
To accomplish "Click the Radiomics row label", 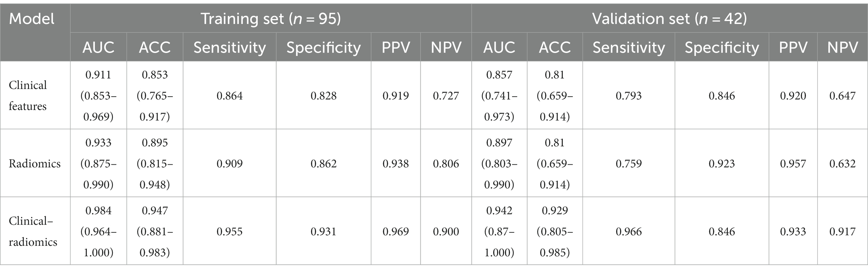I will 35,163.
